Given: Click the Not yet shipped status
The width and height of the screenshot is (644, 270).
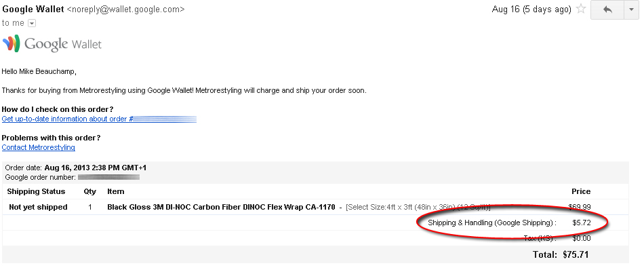Looking at the screenshot, I should pos(38,207).
